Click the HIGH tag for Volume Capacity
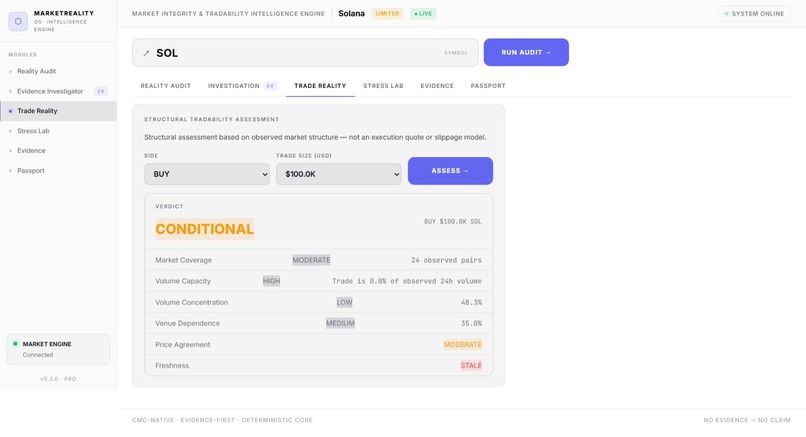 pyautogui.click(x=271, y=281)
